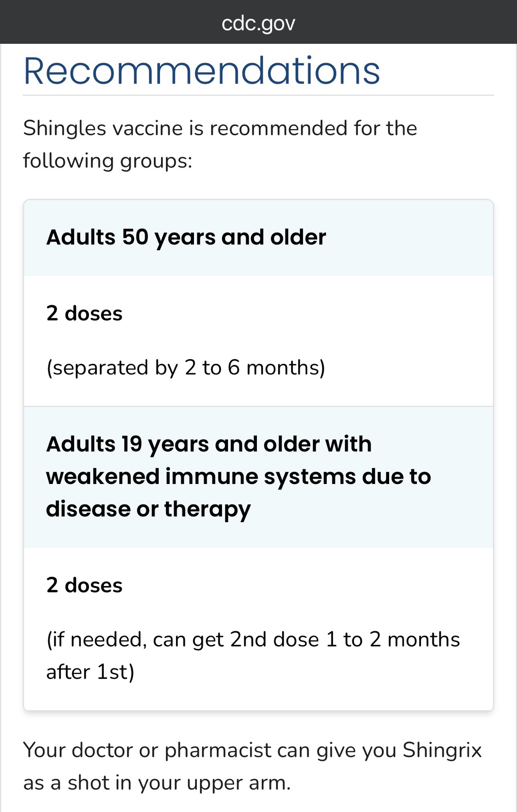Select the "Adults 50 years and older" header
This screenshot has width=517, height=812.
(186, 237)
